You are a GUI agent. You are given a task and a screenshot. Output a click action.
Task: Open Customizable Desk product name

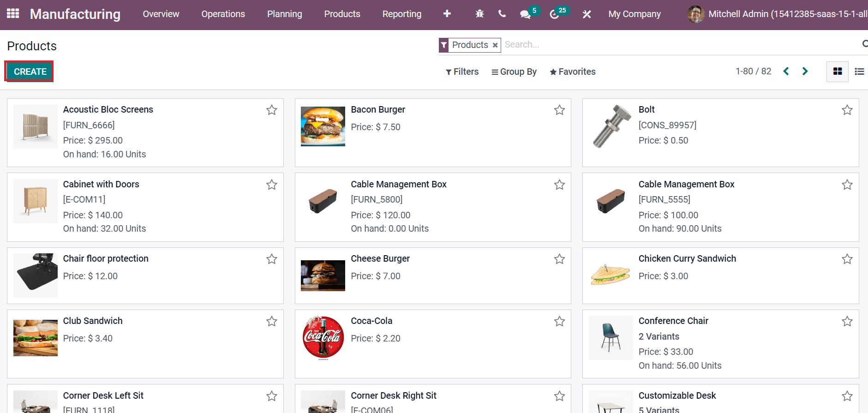tap(677, 395)
